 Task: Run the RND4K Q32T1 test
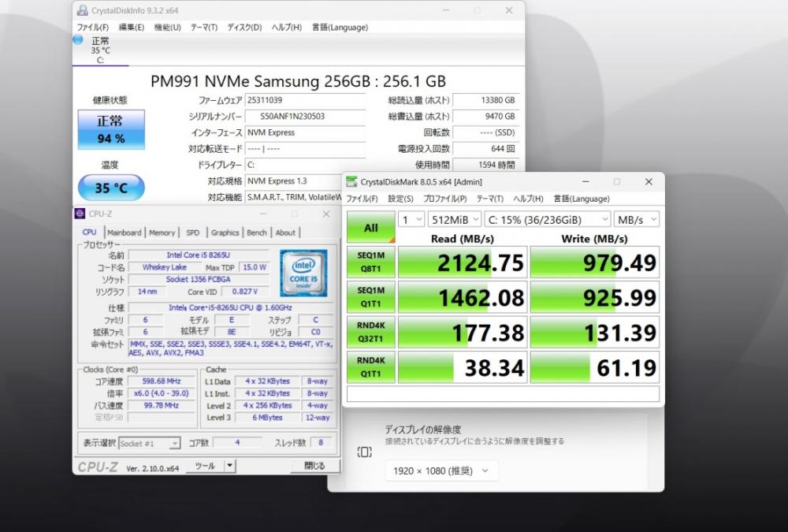371,332
